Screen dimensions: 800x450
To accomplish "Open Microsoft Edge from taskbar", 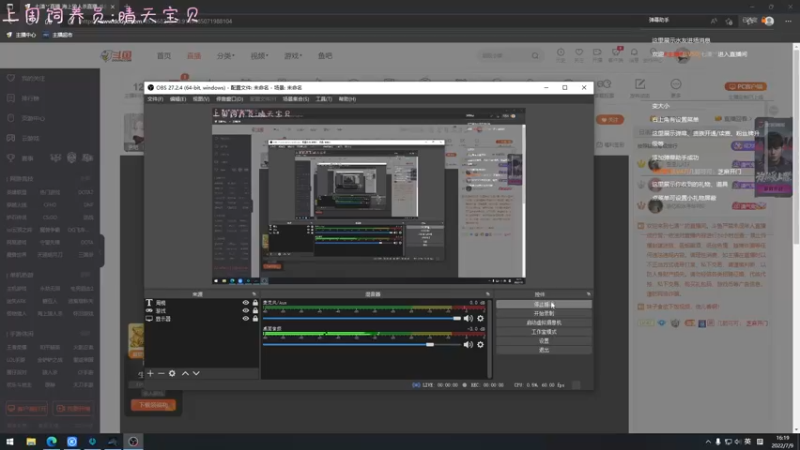I will click(x=52, y=441).
